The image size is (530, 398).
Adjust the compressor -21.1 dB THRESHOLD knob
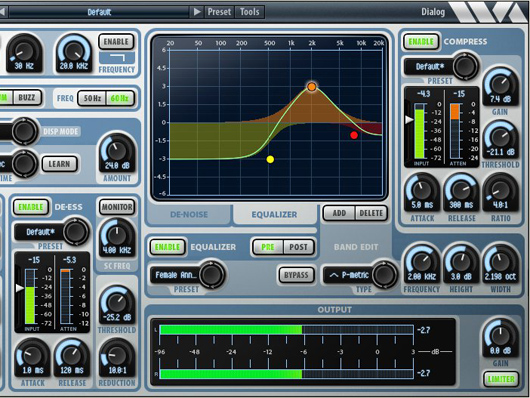pyautogui.click(x=500, y=139)
